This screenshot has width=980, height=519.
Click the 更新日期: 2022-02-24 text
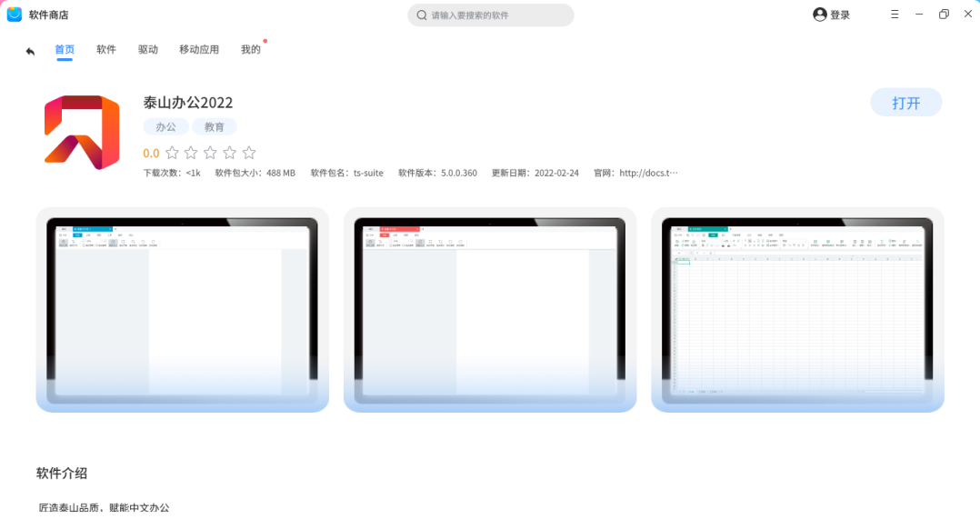[x=535, y=173]
